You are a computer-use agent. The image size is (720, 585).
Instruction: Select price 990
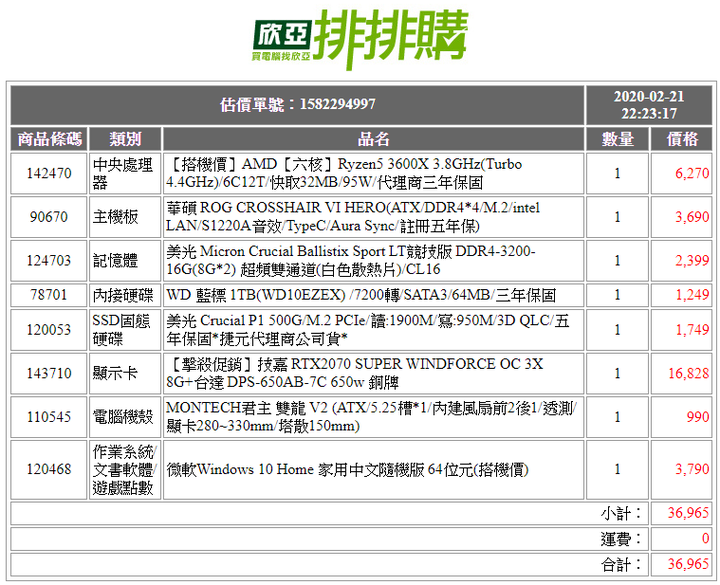pyautogui.click(x=698, y=417)
